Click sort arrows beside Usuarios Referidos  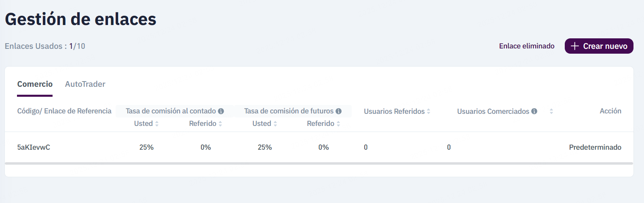429,111
